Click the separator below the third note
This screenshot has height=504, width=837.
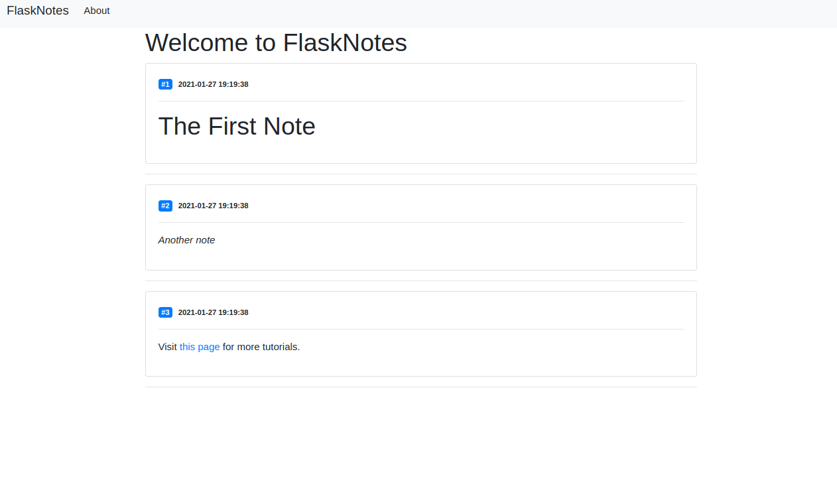[x=421, y=387]
